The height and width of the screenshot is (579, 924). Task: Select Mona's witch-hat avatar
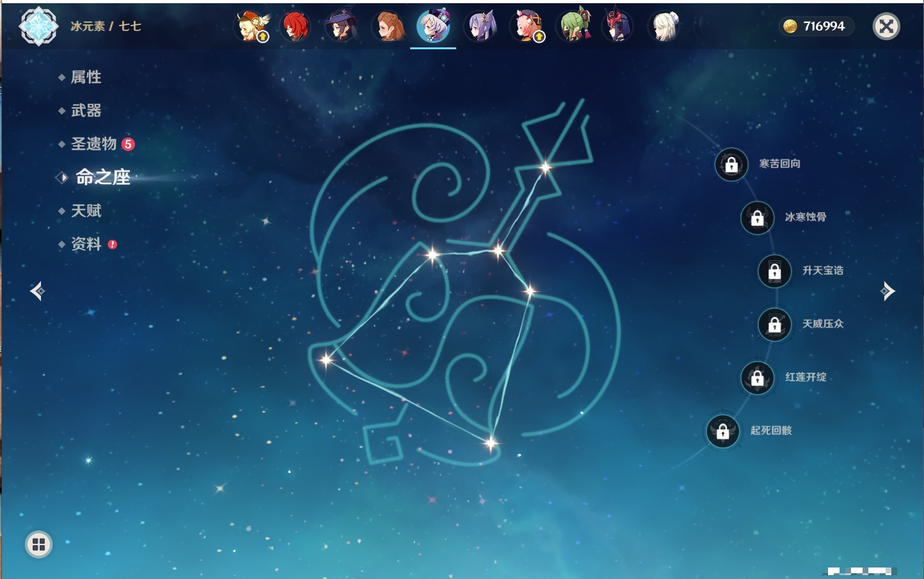(341, 27)
